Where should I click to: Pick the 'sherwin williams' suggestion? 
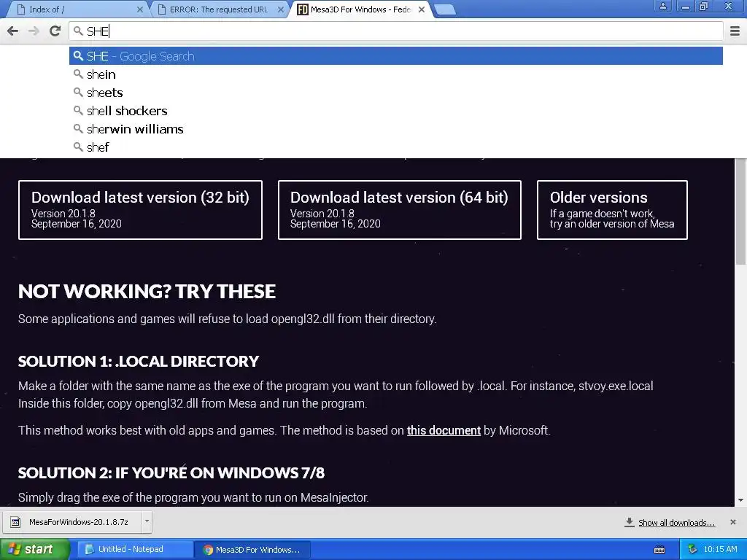tap(396, 129)
